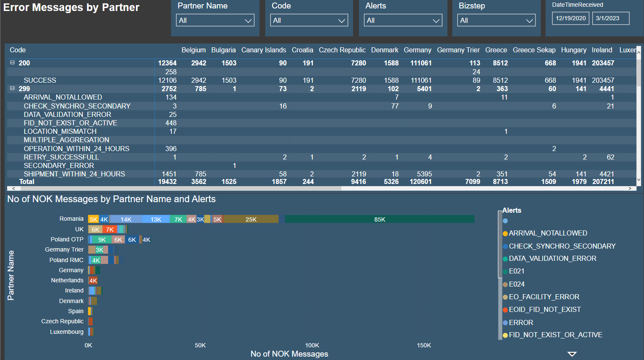
Task: Click the matrix scroll left arrow
Action: (14, 188)
